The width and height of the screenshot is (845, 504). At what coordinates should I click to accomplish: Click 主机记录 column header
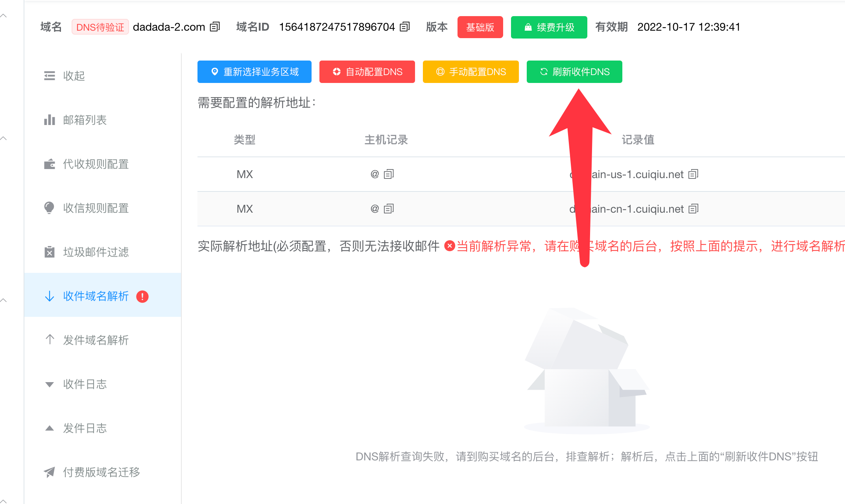386,140
